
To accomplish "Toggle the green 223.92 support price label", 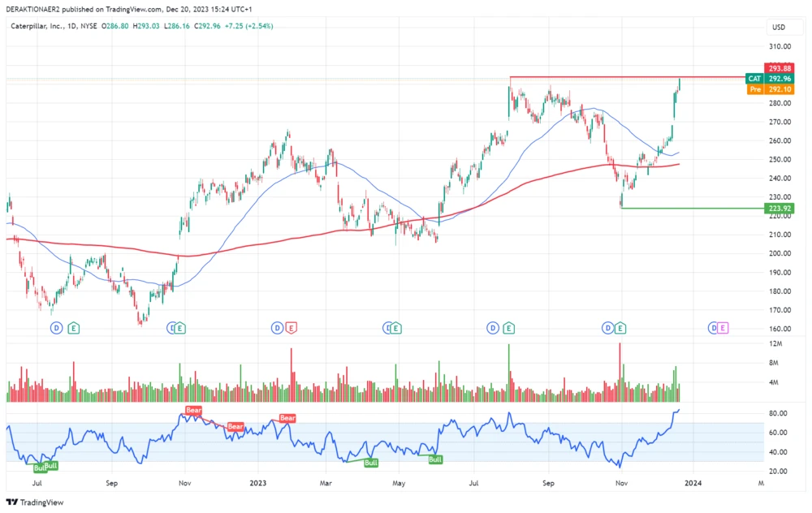I will [780, 209].
